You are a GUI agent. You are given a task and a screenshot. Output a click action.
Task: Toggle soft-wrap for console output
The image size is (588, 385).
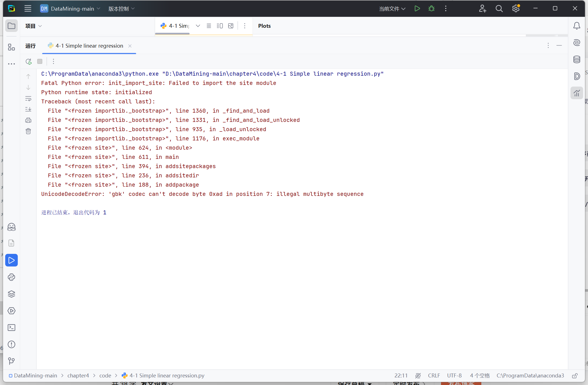[x=28, y=98]
